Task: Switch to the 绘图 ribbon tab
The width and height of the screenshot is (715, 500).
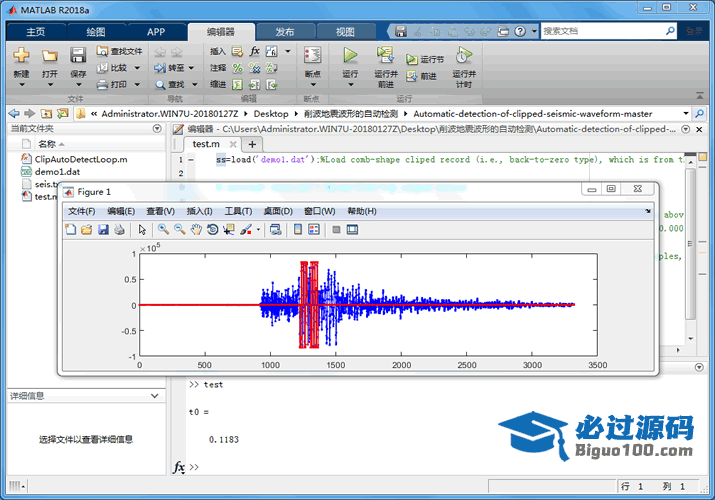Action: (x=96, y=32)
